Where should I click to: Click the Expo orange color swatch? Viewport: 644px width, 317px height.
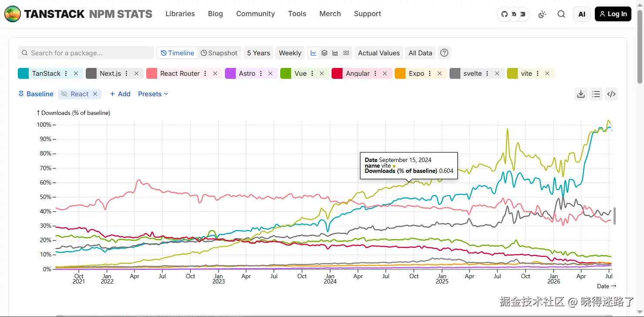tap(400, 74)
